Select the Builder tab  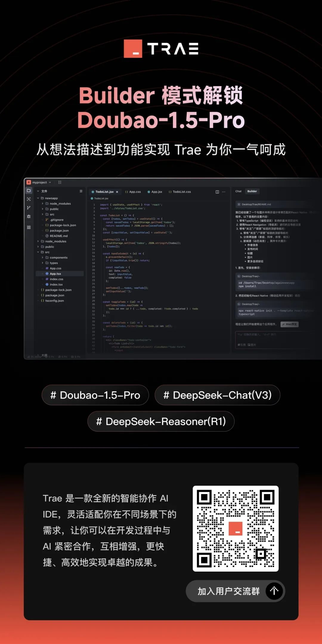[x=252, y=191]
